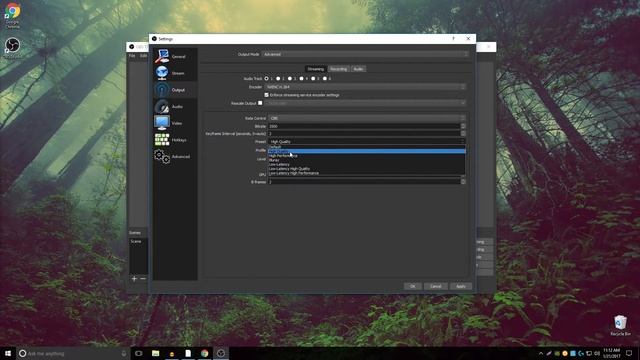Click the Apply button
The height and width of the screenshot is (360, 640).
461,286
